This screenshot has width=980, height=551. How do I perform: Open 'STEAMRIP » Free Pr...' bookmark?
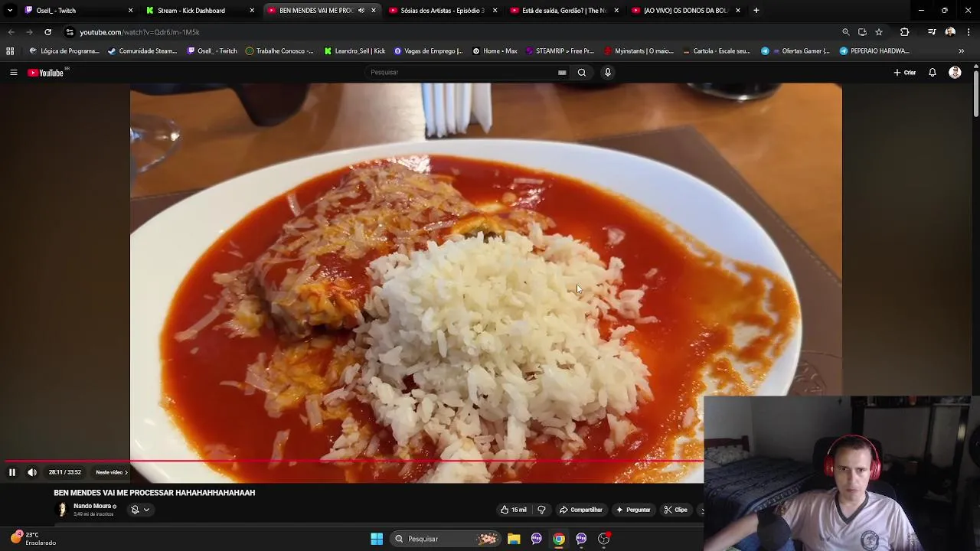pyautogui.click(x=560, y=51)
